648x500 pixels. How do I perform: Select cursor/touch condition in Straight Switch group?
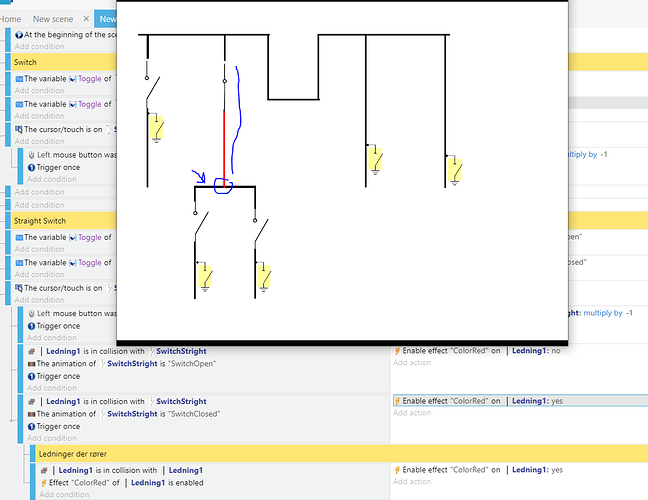tap(66, 288)
